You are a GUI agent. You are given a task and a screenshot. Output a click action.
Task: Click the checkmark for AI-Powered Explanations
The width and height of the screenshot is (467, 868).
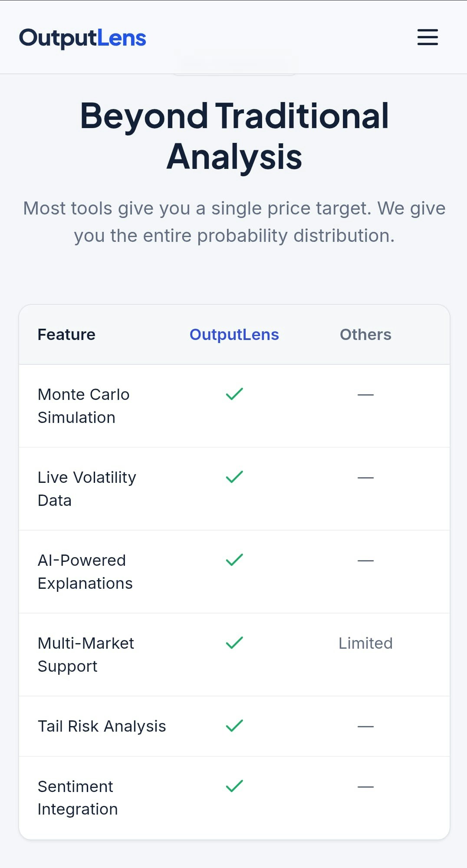coord(234,559)
